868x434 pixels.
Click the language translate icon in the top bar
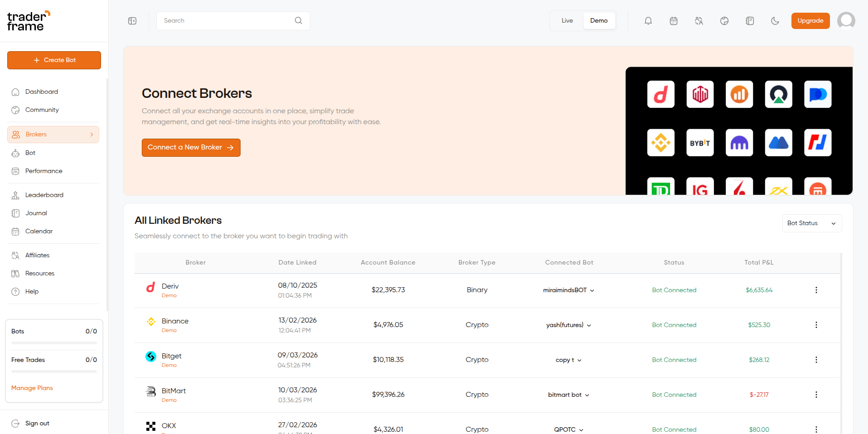[x=699, y=21]
